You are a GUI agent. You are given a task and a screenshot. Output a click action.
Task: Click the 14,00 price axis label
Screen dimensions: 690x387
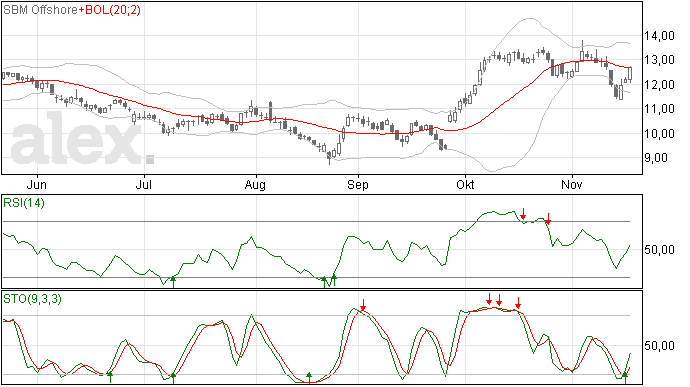[659, 36]
